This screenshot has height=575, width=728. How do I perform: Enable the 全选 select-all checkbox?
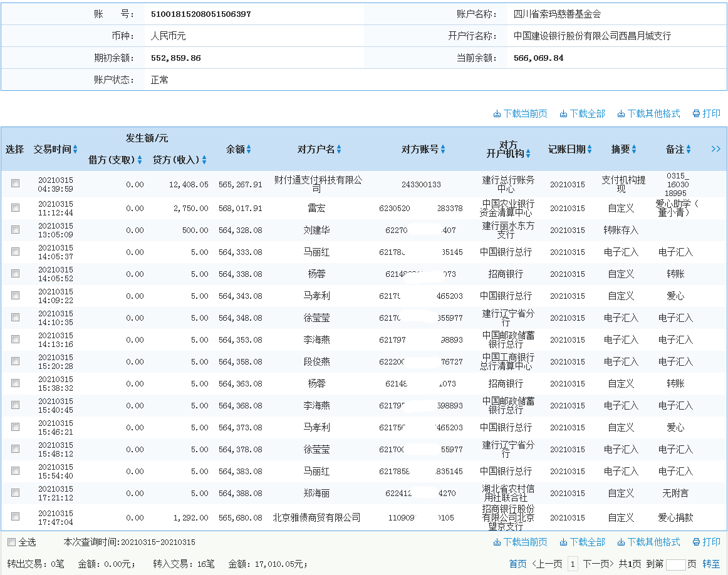pos(13,542)
